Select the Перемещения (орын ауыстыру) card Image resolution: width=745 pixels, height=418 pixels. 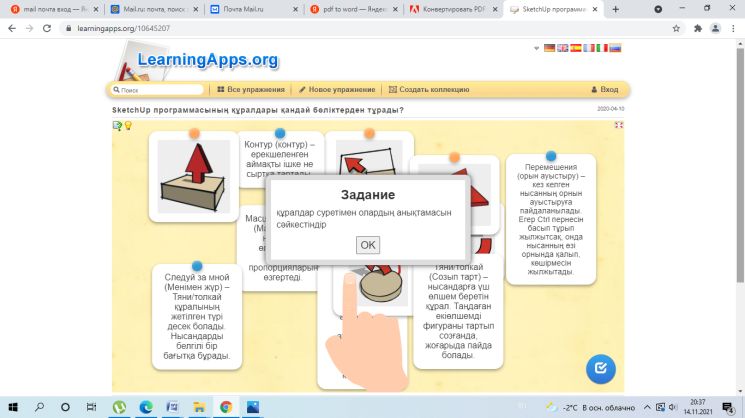[551, 219]
